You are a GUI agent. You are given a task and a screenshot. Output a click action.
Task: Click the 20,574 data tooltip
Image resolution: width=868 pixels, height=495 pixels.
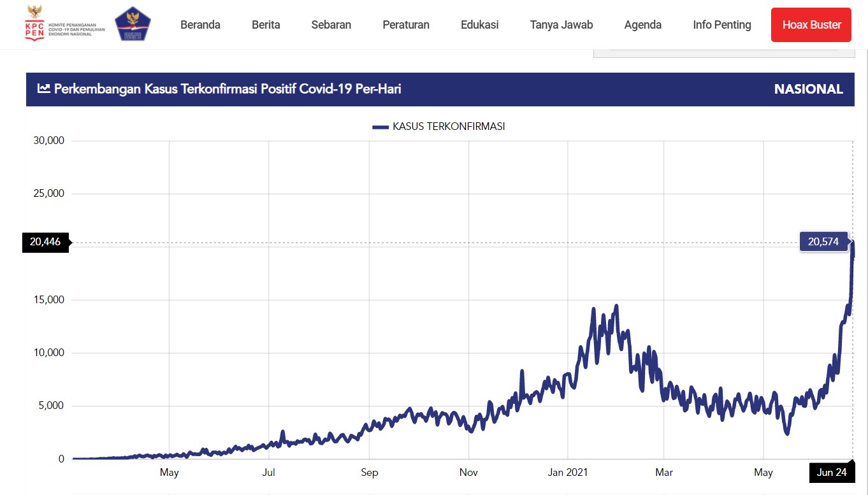point(823,242)
